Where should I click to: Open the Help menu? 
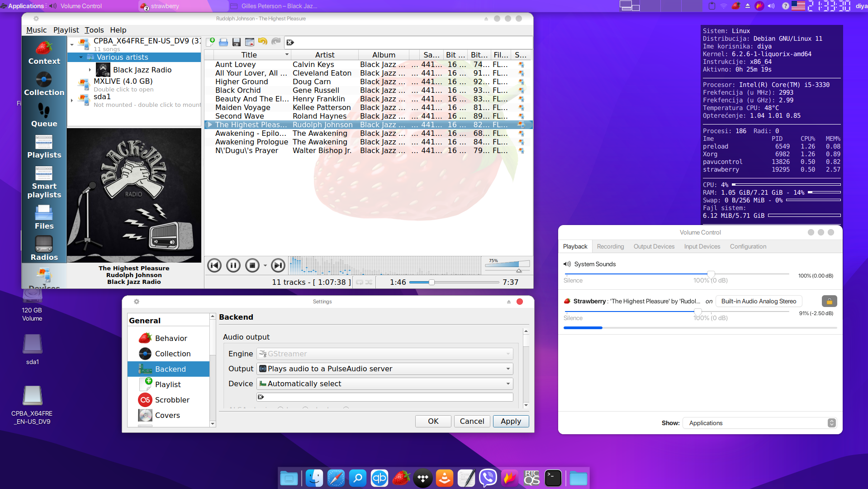point(118,30)
